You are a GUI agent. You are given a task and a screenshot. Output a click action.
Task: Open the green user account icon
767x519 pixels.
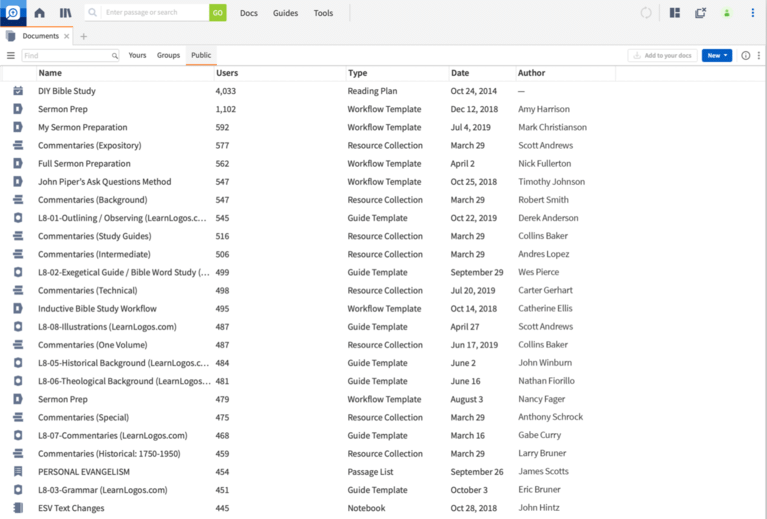727,13
